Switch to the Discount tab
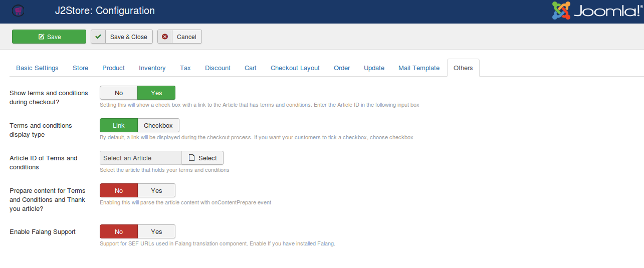 tap(218, 68)
